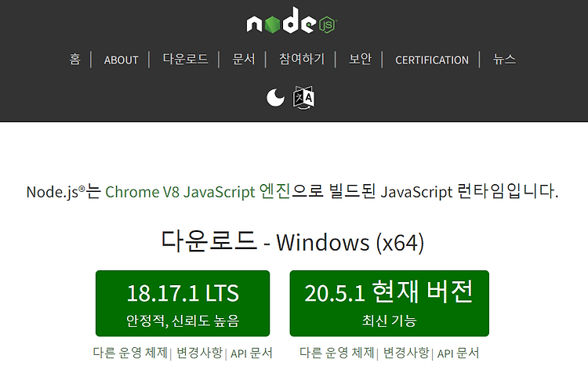Open 다른 운영 체제 under 20.5.1 button

(x=337, y=353)
